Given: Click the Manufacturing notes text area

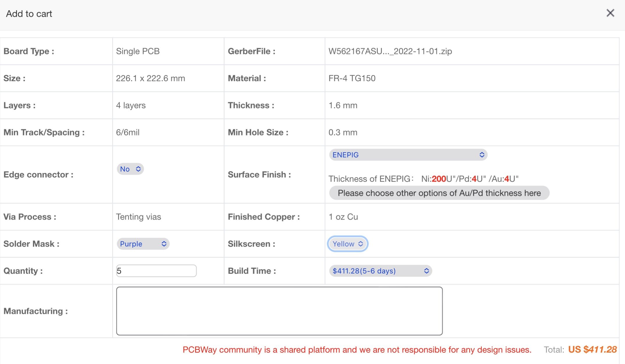Looking at the screenshot, I should click(x=279, y=311).
